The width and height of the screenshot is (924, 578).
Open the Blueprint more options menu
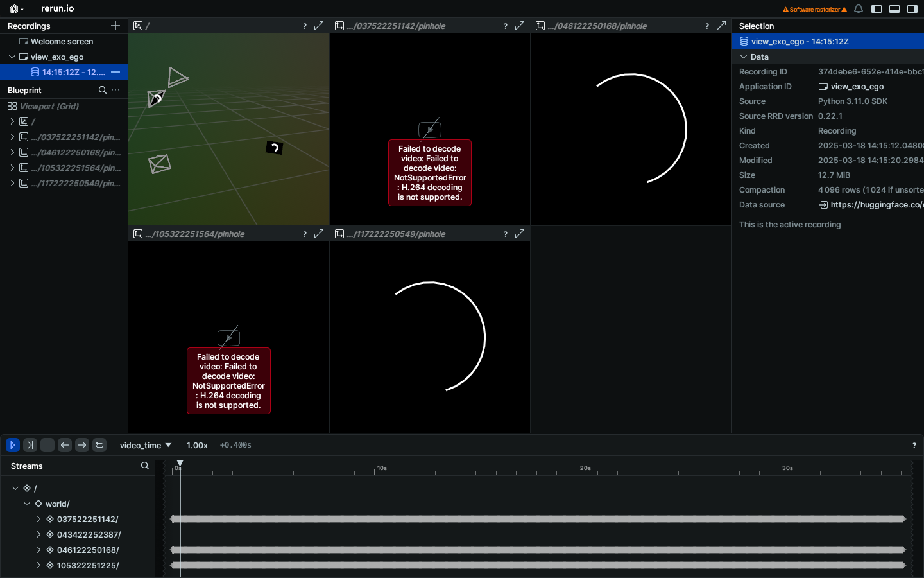point(116,90)
